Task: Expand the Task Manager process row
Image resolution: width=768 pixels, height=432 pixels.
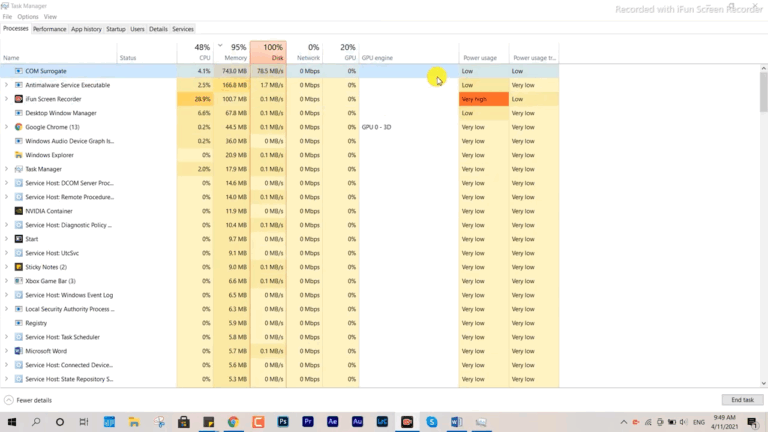Action: (6, 169)
